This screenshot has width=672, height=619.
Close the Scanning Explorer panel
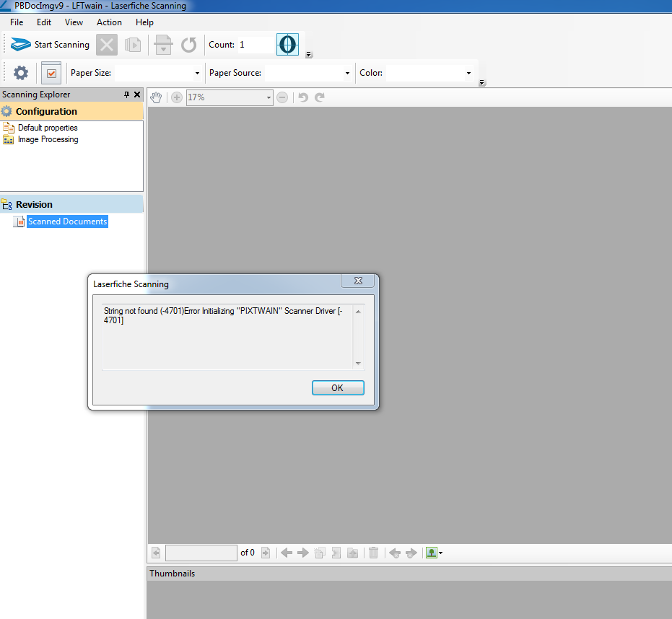(x=137, y=95)
